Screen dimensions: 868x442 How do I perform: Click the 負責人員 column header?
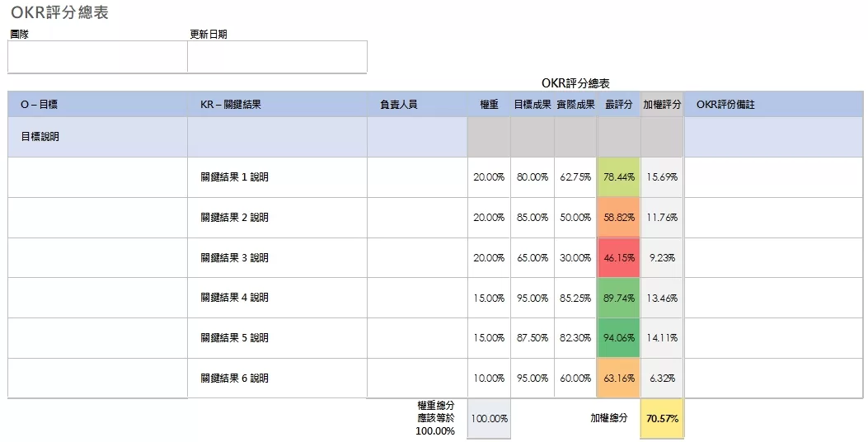click(417, 105)
